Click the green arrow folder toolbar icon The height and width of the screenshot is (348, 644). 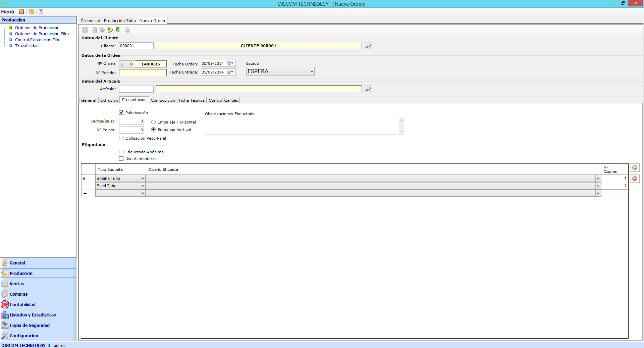(x=110, y=30)
